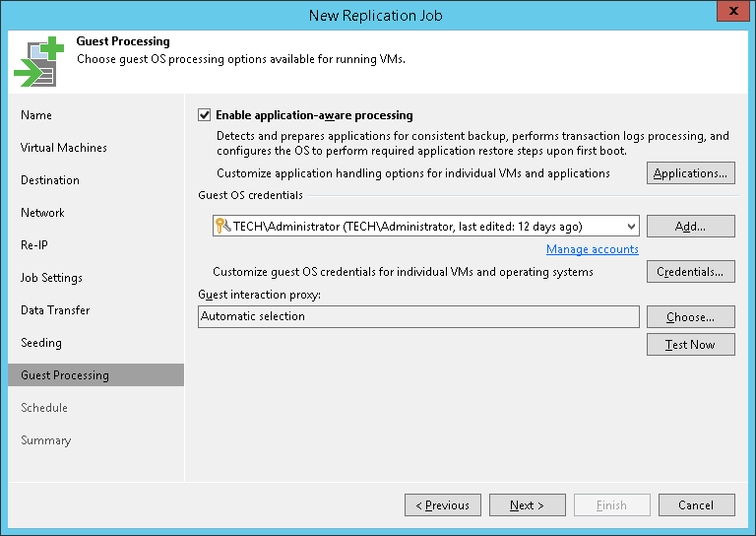Toggle Enable application-aware processing checkbox
This screenshot has height=536, width=756.
(x=205, y=115)
